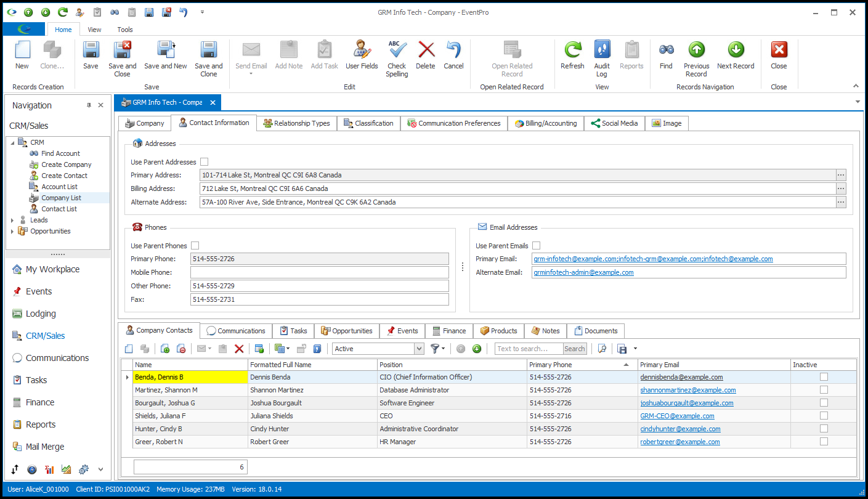
Task: Click the Save icon in the ribbon
Action: tap(91, 50)
